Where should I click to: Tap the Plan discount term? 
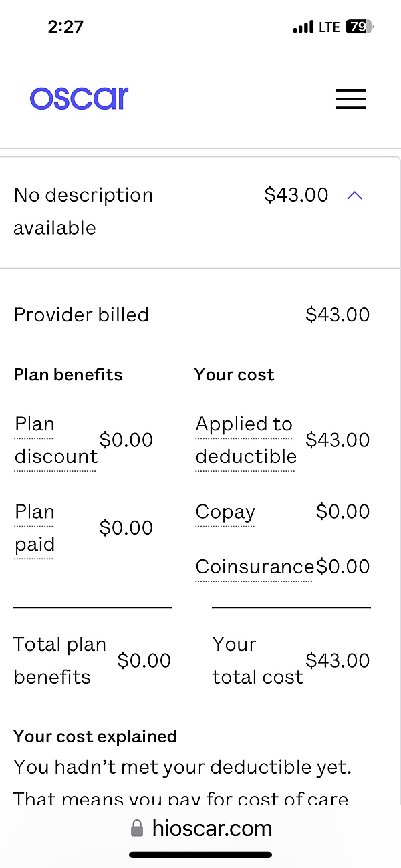[55, 440]
